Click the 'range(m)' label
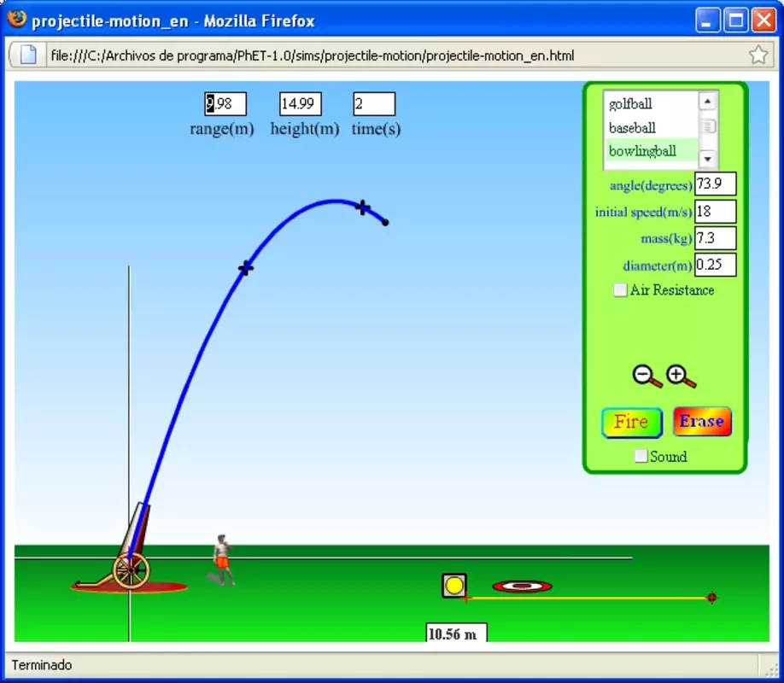 pyautogui.click(x=222, y=129)
